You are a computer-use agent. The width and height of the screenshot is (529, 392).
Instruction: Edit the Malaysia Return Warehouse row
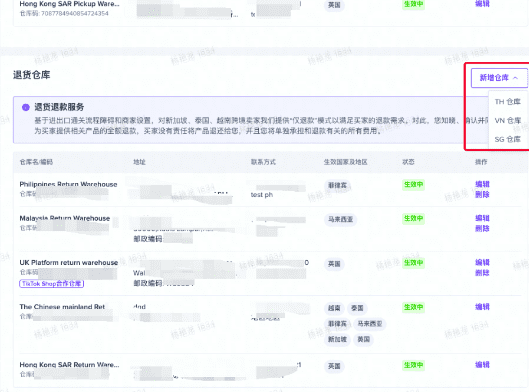(x=482, y=218)
